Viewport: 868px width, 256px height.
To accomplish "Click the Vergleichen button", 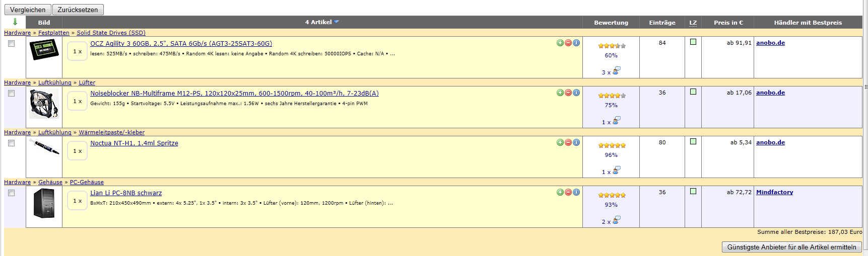I will (x=28, y=10).
